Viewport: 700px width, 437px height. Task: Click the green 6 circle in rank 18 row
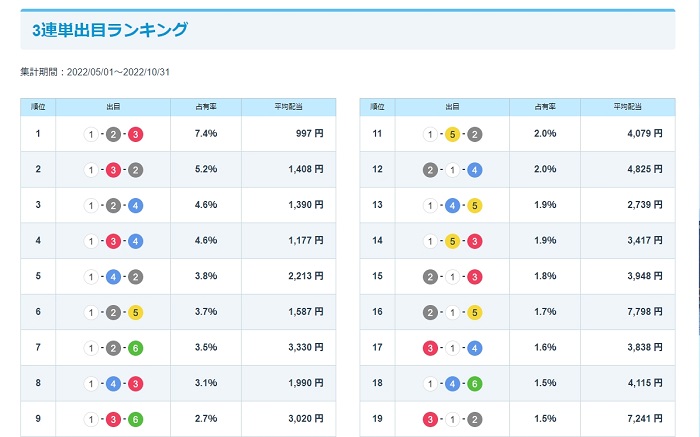pyautogui.click(x=474, y=383)
